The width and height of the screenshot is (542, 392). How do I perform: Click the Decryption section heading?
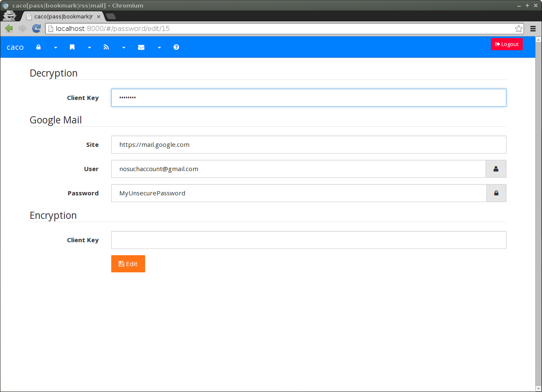[x=54, y=73]
